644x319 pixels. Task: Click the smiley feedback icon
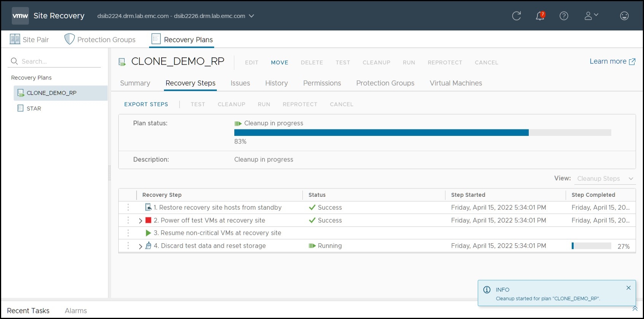[624, 16]
